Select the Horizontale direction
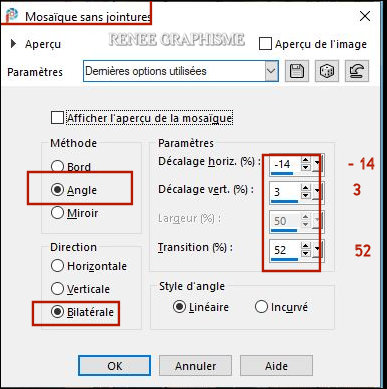The image size is (387, 389). (57, 266)
